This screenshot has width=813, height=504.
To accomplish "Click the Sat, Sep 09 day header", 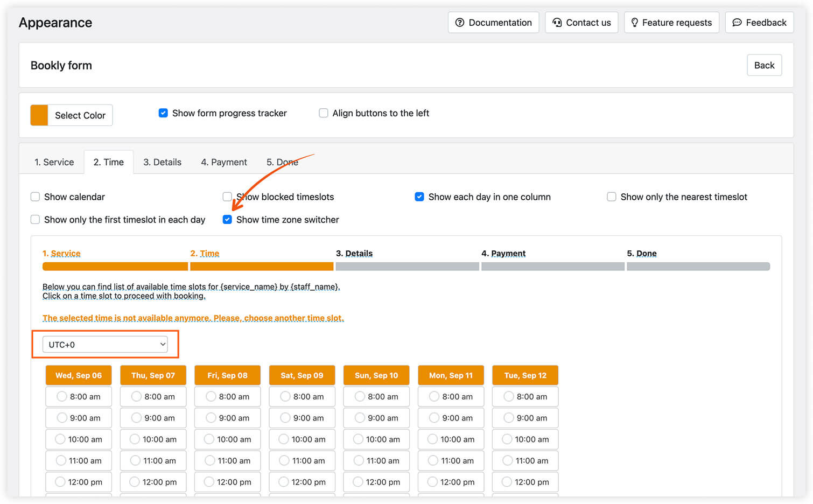I will click(302, 375).
